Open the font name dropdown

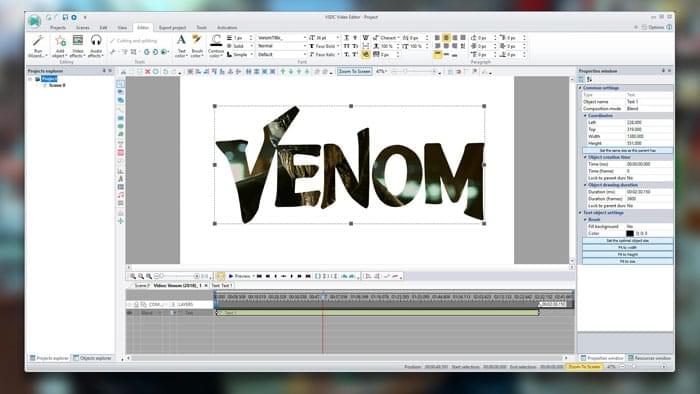(x=281, y=37)
